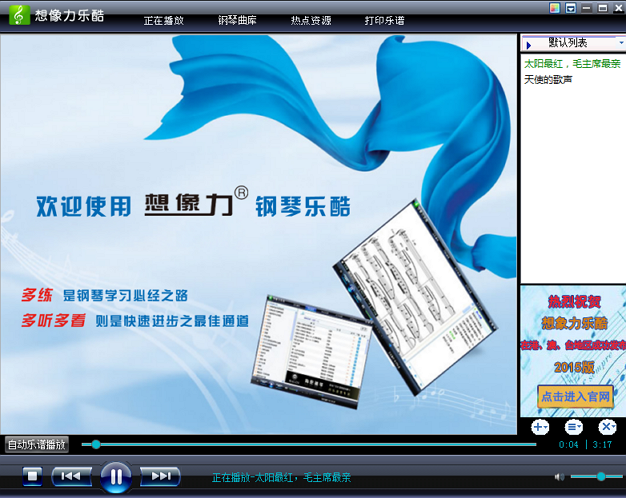626x498 pixels.
Task: Stop playback with the stop button
Action: (x=32, y=476)
